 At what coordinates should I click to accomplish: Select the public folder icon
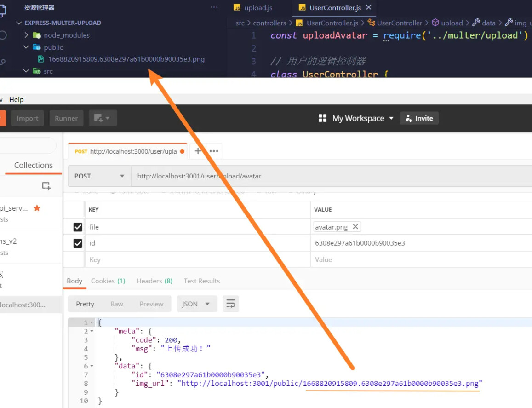(x=37, y=47)
